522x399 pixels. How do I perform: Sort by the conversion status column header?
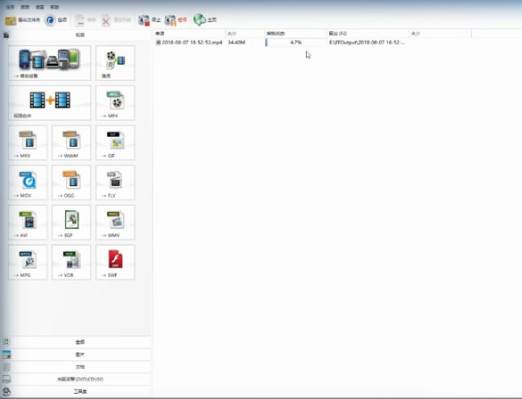coord(296,33)
